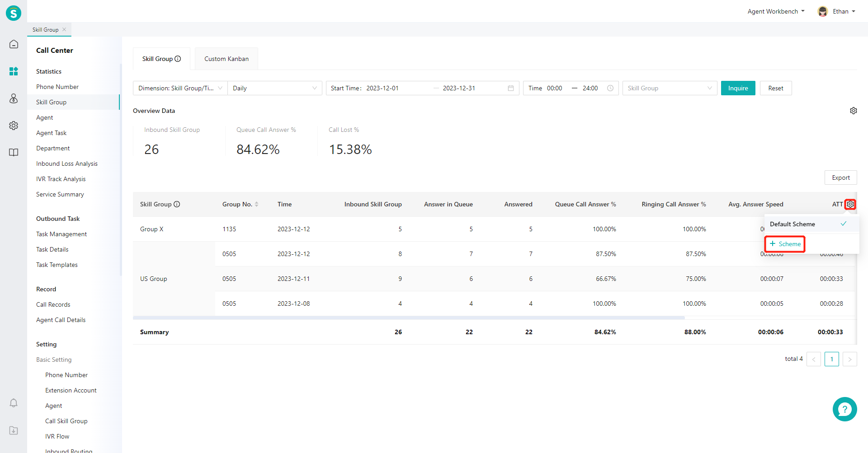The width and height of the screenshot is (868, 453).
Task: Click the horizontal table scrollbar
Action: pyautogui.click(x=409, y=318)
